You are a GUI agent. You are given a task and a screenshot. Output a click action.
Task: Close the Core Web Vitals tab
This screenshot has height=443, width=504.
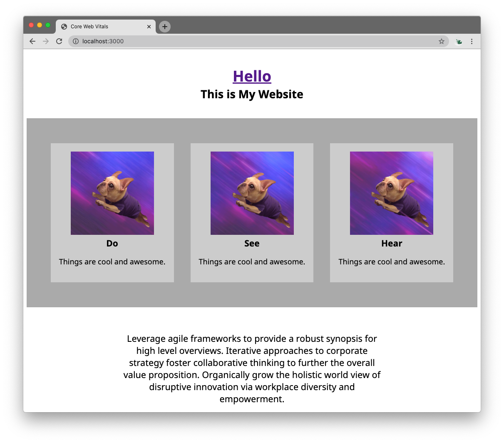(149, 27)
